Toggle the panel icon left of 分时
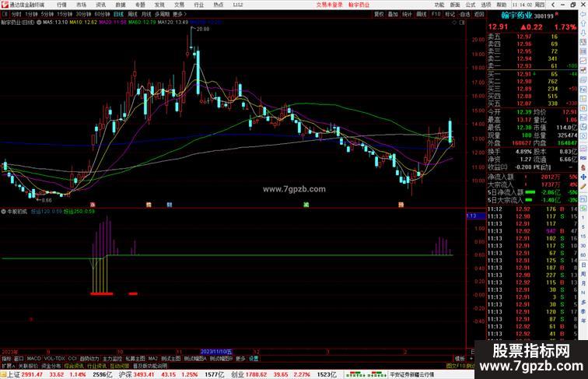The height and width of the screenshot is (379, 588). point(5,14)
